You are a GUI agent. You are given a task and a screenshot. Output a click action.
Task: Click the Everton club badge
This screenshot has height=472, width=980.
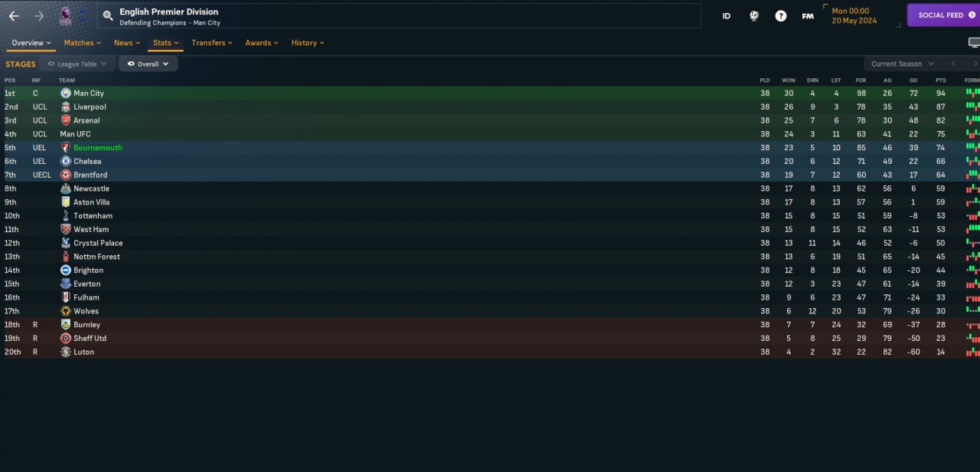pyautogui.click(x=66, y=284)
